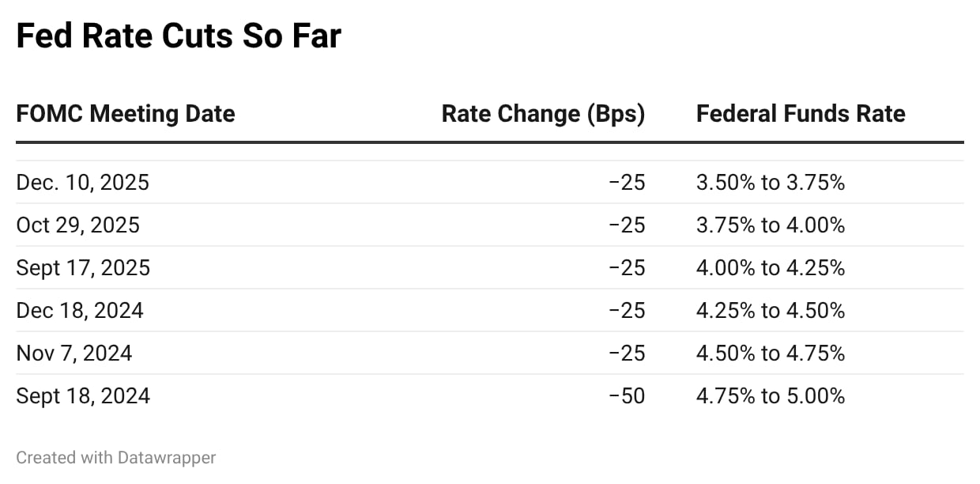Click the Dec 18, 2024 meeting date
Screen dimensions: 980x484
[80, 311]
